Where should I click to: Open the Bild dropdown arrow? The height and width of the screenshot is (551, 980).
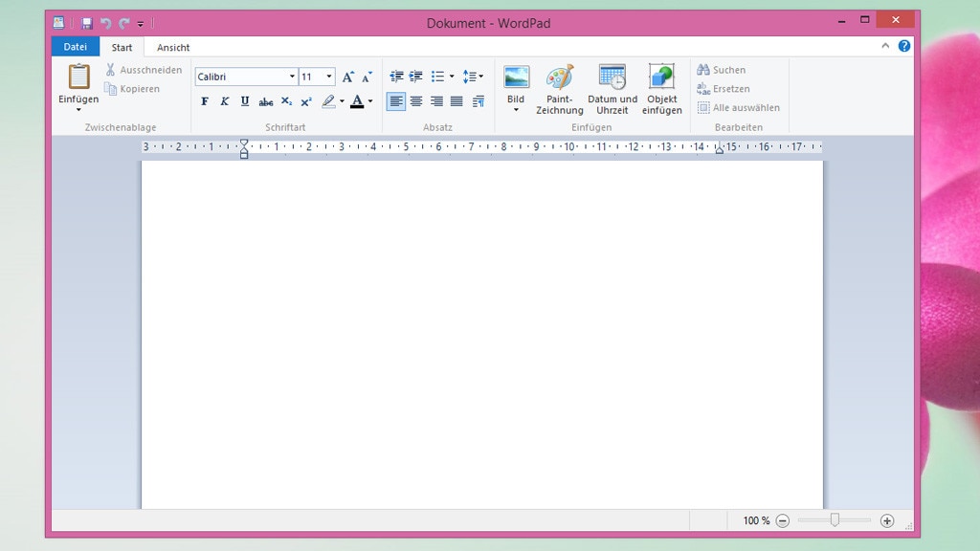point(516,110)
